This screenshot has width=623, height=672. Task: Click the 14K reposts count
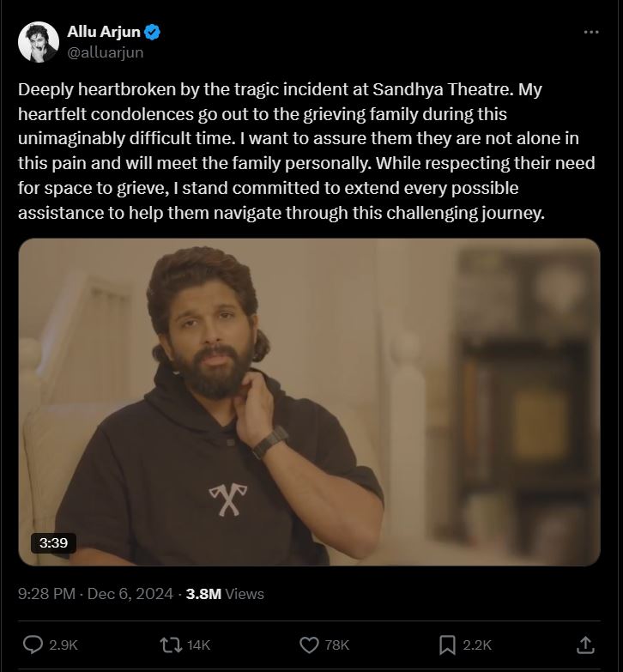tap(198, 645)
